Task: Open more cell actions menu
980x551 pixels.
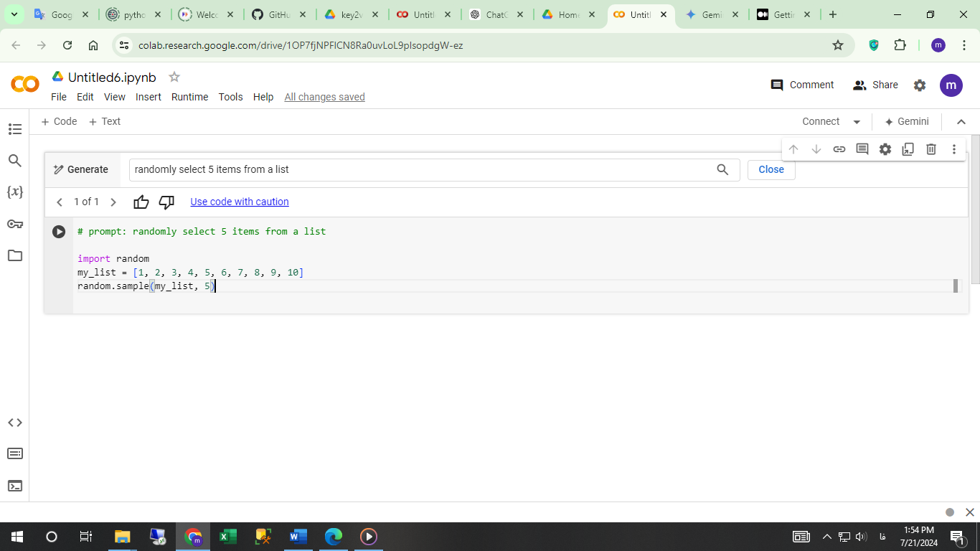Action: click(954, 149)
